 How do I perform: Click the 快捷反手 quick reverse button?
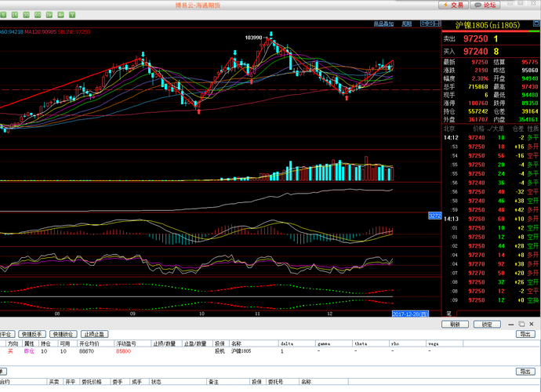[31, 334]
